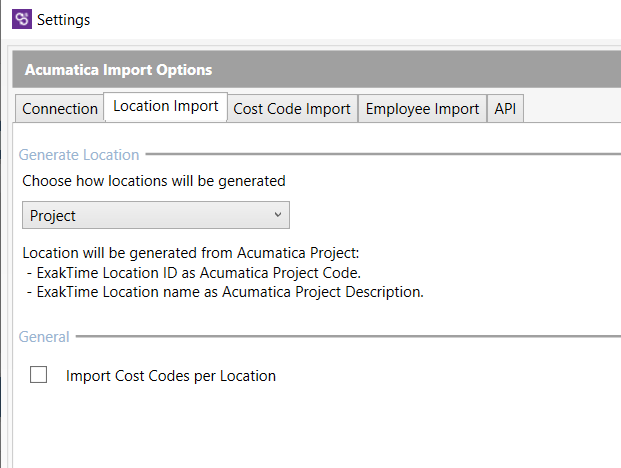
Task: Click the purple Settings app icon
Action: [x=22, y=19]
